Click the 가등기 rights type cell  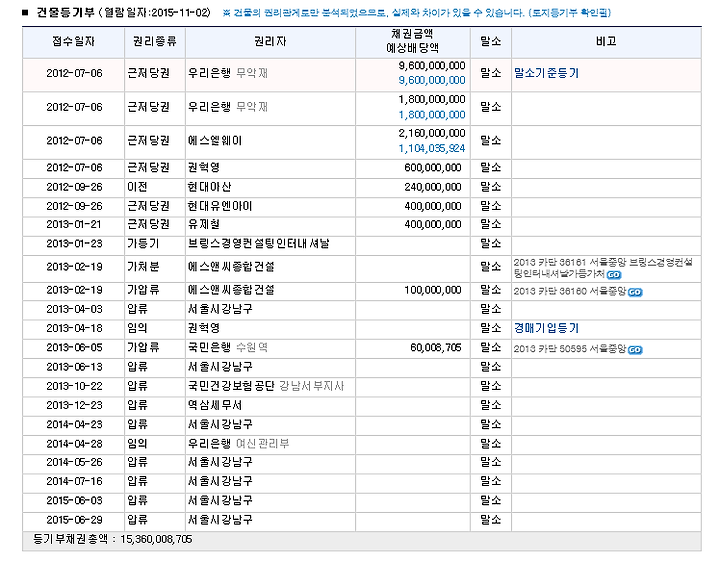143,244
